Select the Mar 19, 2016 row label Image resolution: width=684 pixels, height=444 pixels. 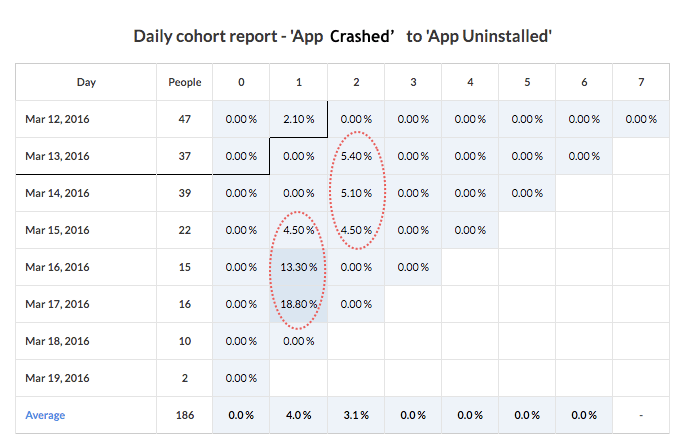[57, 378]
